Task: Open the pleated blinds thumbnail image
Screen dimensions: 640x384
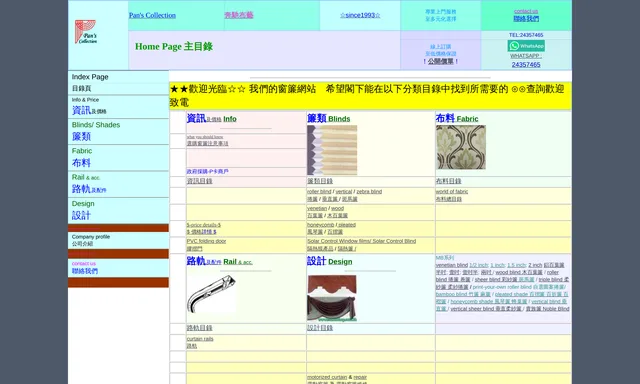Action: tap(332, 150)
